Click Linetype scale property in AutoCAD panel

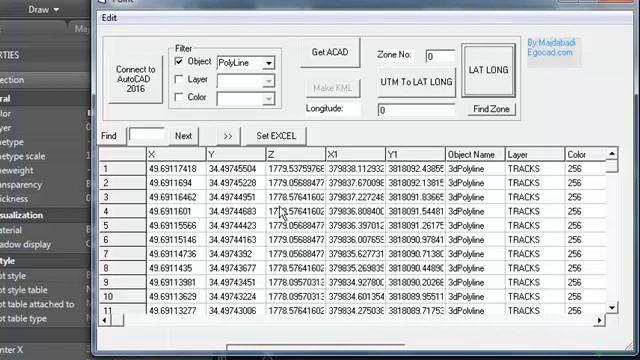click(22, 156)
